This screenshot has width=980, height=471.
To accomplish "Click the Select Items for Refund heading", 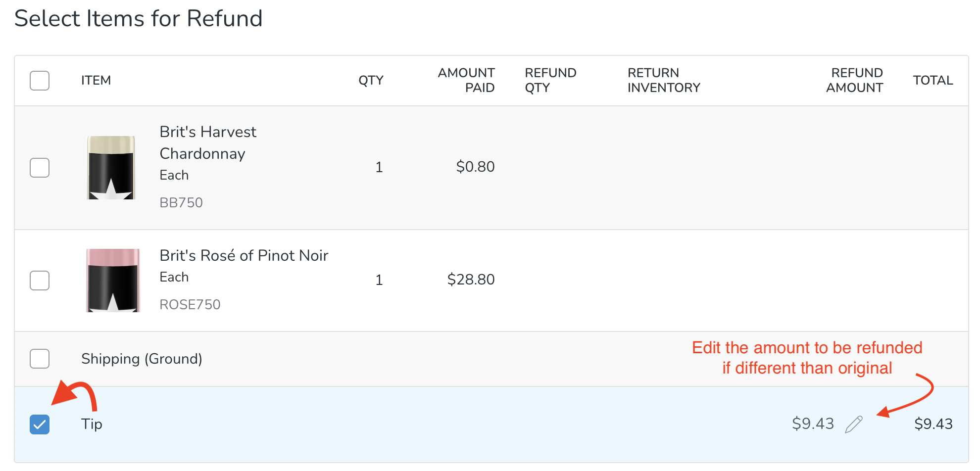I will coord(139,19).
